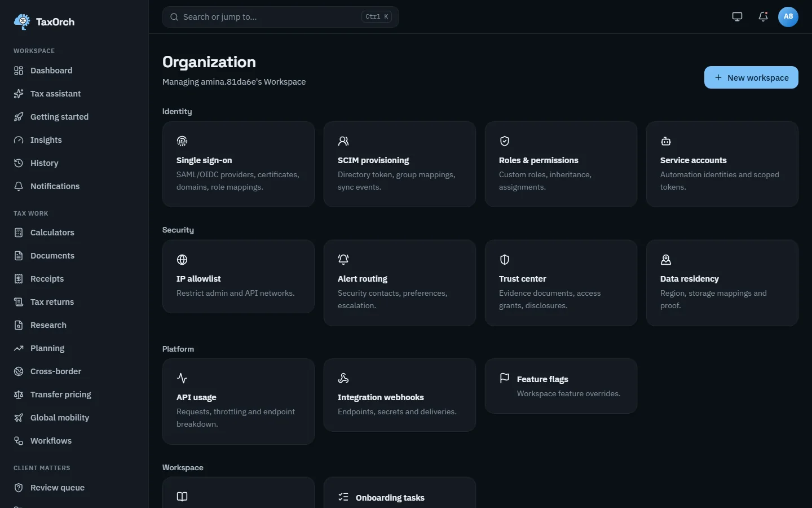
Task: Click the Onboarding tasks checklist icon
Action: point(343,497)
